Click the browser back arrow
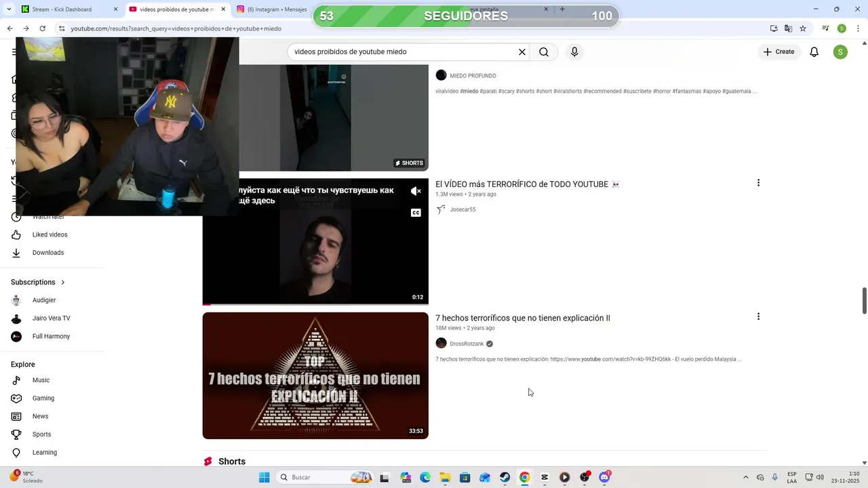The height and width of the screenshot is (488, 868). tap(9, 28)
